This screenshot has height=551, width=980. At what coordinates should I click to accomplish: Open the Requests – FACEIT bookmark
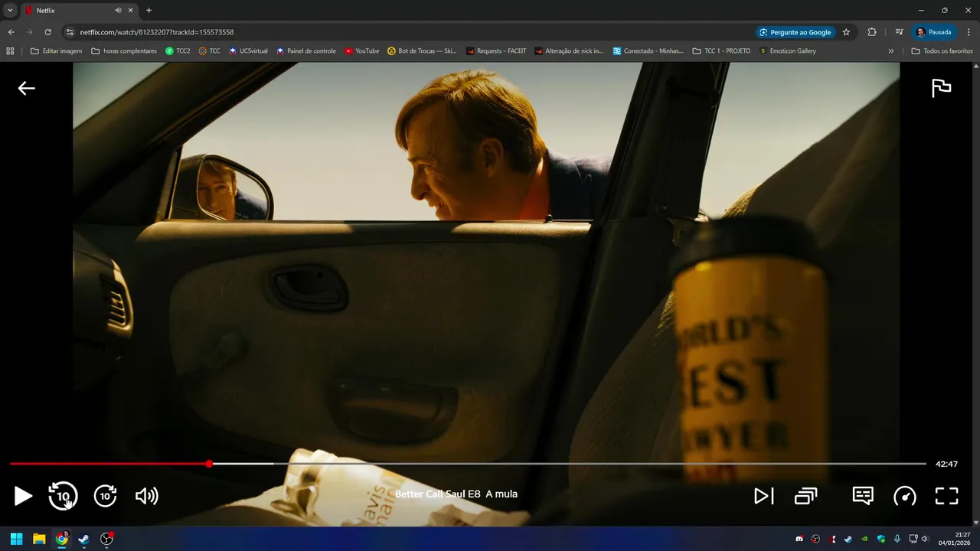tap(496, 51)
